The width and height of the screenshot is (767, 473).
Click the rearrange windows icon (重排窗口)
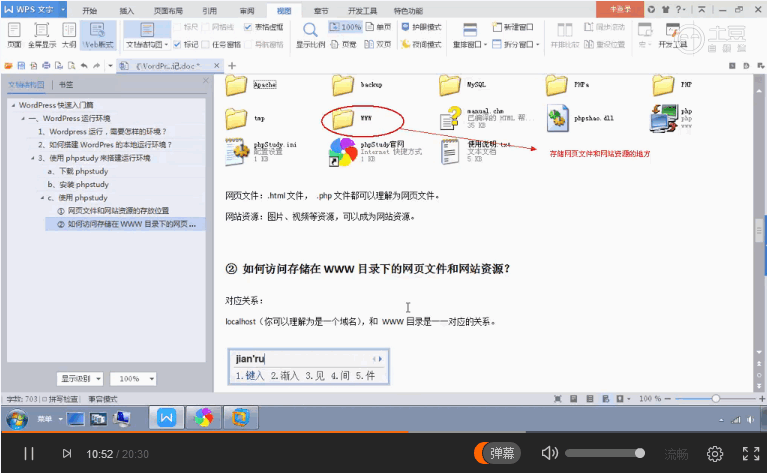(x=470, y=30)
